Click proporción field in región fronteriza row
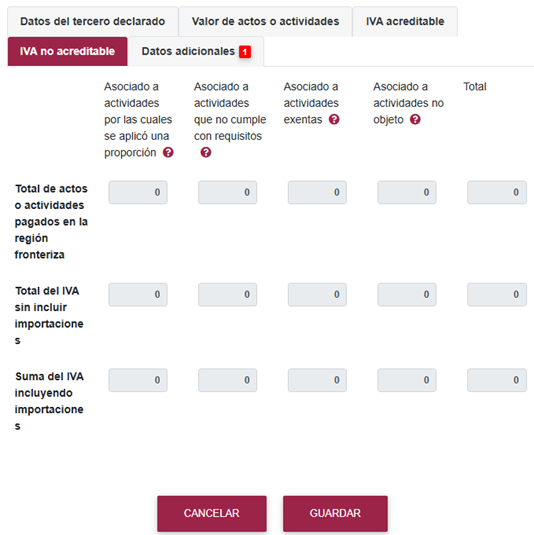Image resolution: width=534 pixels, height=535 pixels. coord(138,192)
